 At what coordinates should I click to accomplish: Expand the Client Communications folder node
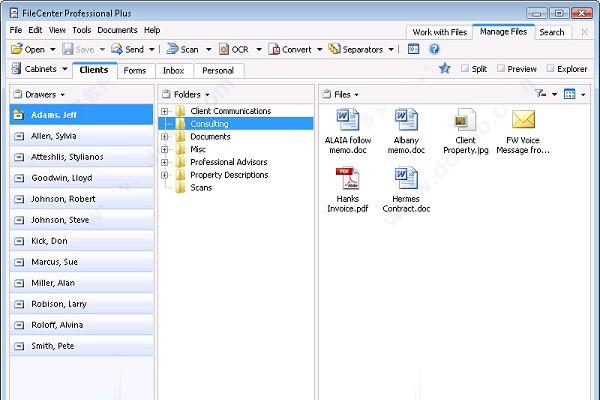165,111
